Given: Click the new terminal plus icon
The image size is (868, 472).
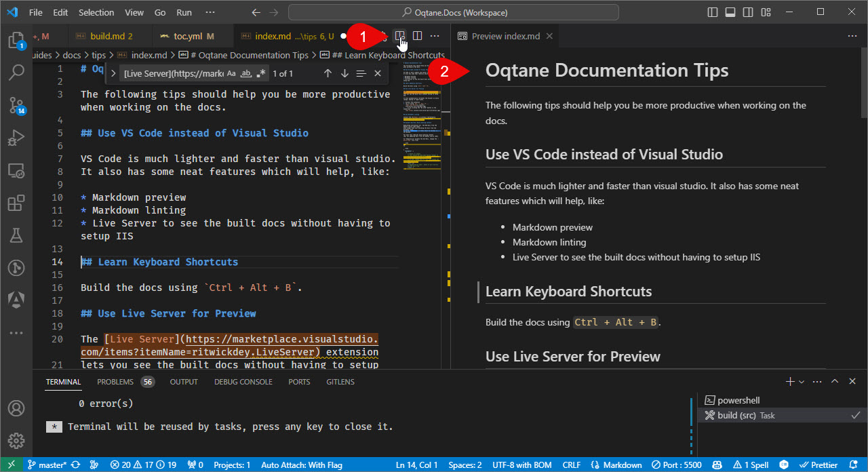Looking at the screenshot, I should (789, 382).
